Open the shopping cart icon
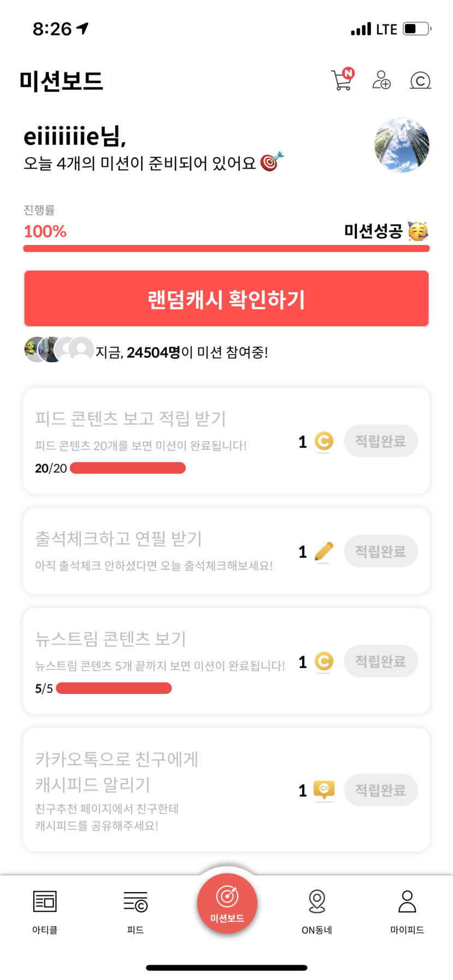Screen dimensions: 453x980 tap(342, 80)
